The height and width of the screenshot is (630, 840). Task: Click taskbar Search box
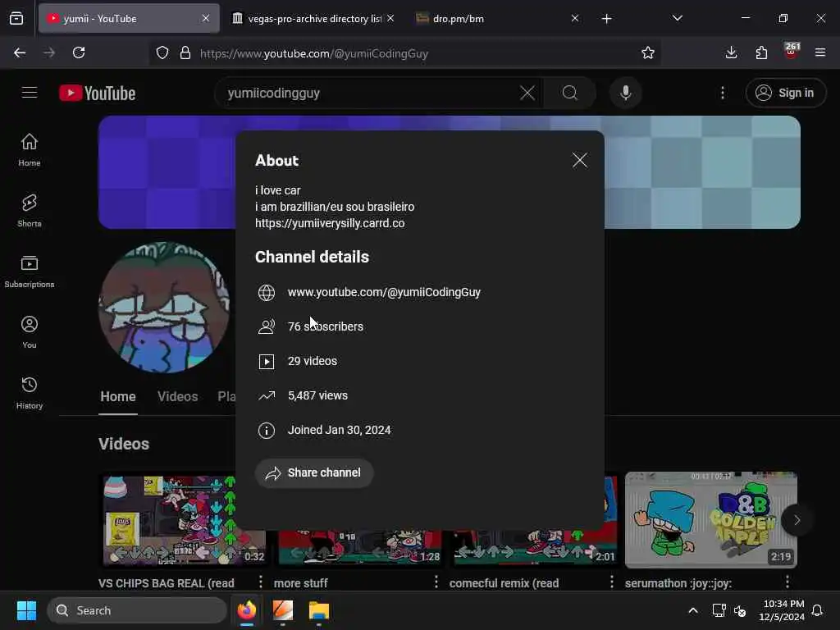(137, 610)
